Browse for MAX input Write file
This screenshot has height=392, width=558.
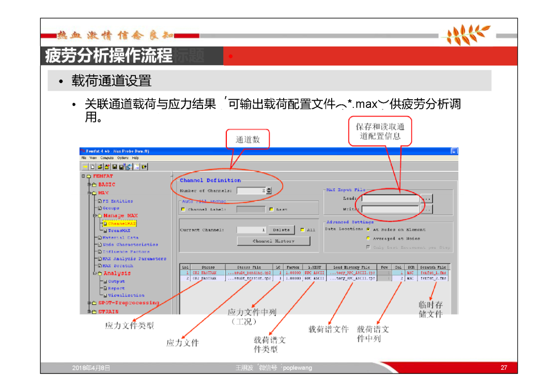(426, 210)
